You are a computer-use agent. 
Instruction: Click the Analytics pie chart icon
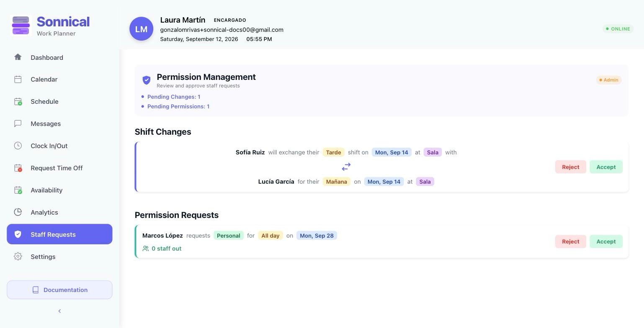click(18, 212)
